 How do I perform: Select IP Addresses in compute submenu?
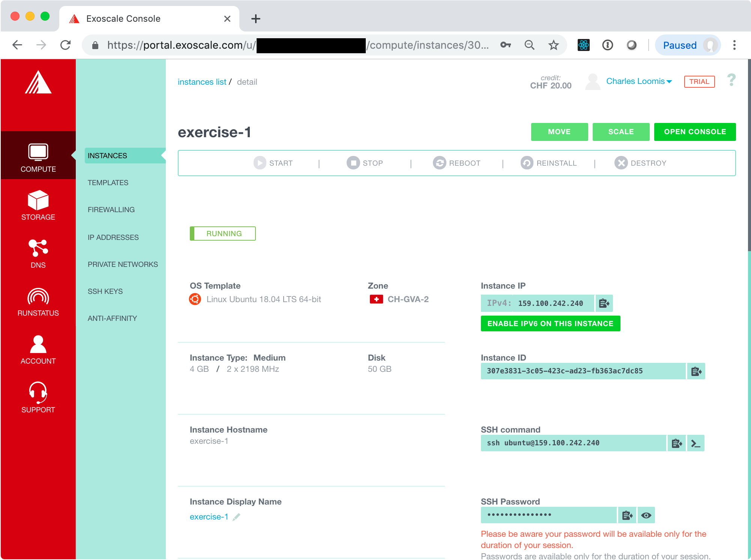(x=113, y=237)
